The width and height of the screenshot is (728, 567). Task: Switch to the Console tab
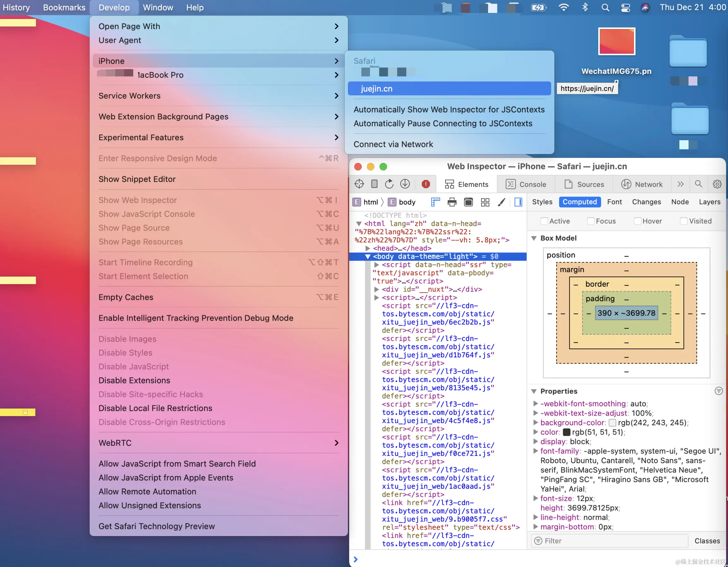[x=526, y=184]
